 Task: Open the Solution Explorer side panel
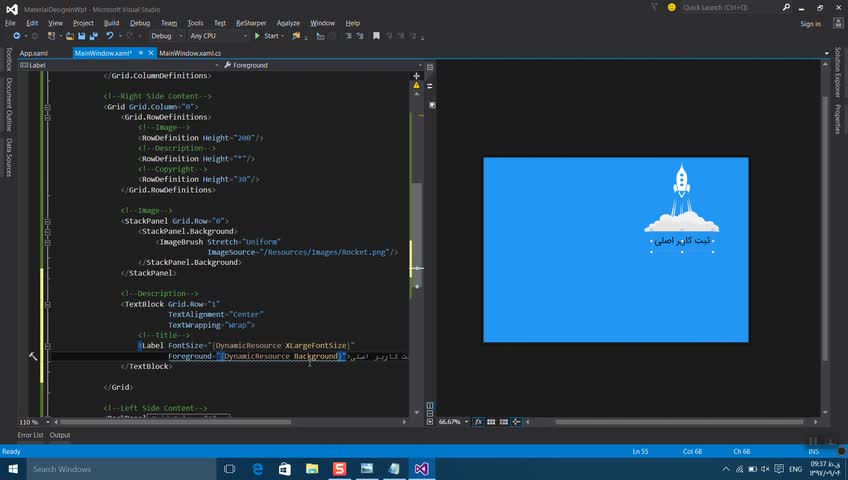click(837, 72)
